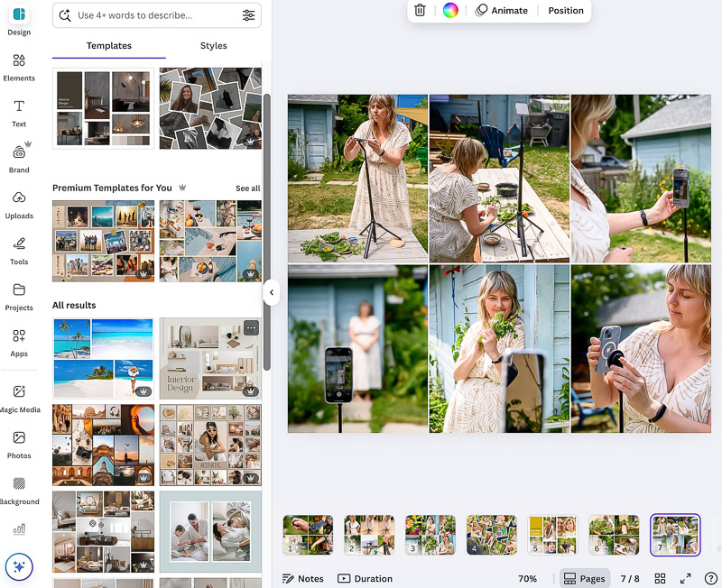
Task: Open more options on Interior Design template
Action: [251, 328]
